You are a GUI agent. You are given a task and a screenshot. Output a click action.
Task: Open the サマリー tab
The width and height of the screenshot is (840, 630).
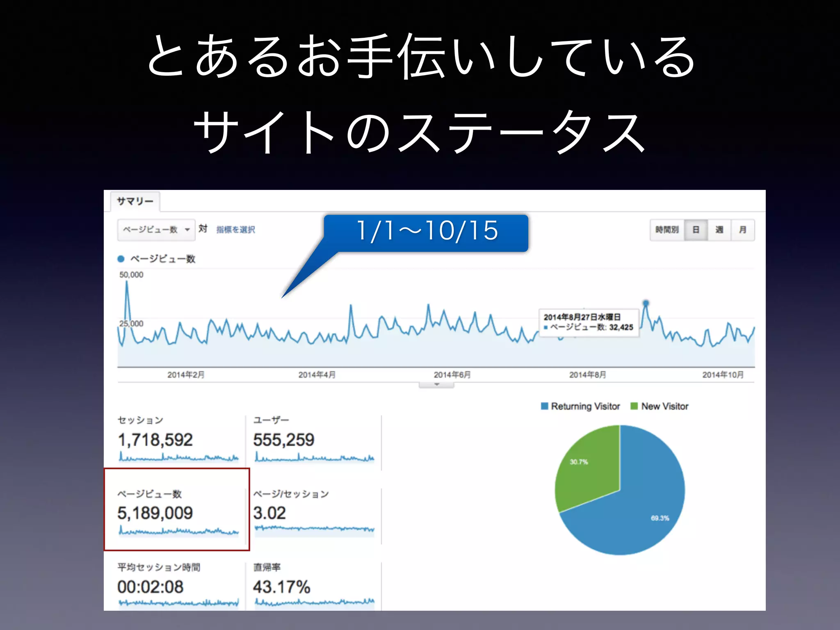135,201
